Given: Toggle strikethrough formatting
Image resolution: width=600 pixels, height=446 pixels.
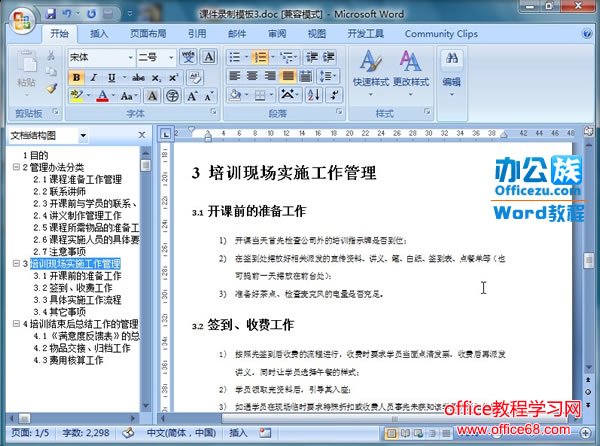Looking at the screenshot, I should [x=138, y=78].
